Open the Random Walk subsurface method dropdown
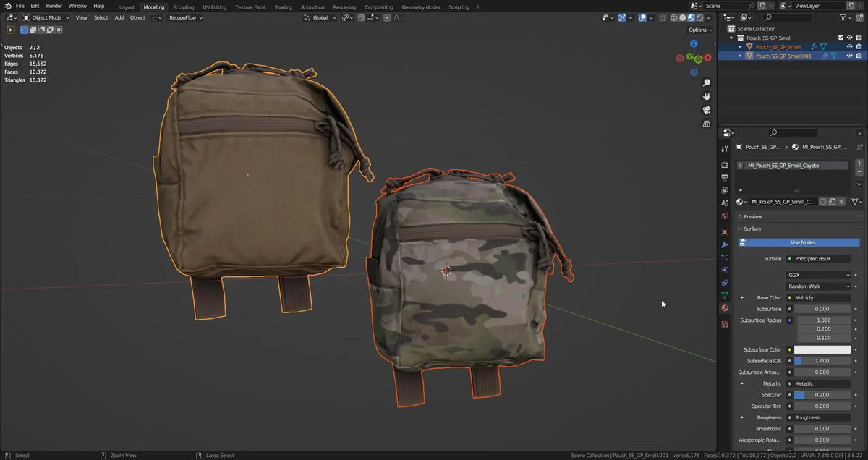 click(x=819, y=286)
